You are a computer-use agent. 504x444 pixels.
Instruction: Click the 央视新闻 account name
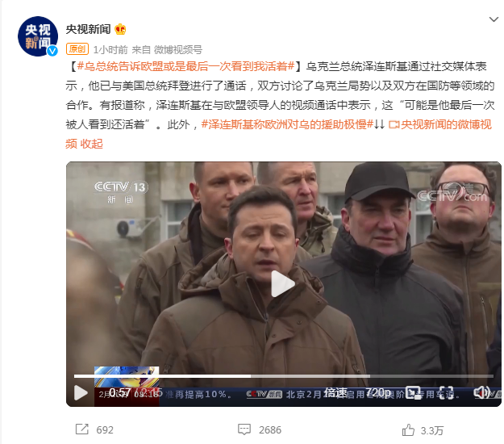(x=88, y=29)
